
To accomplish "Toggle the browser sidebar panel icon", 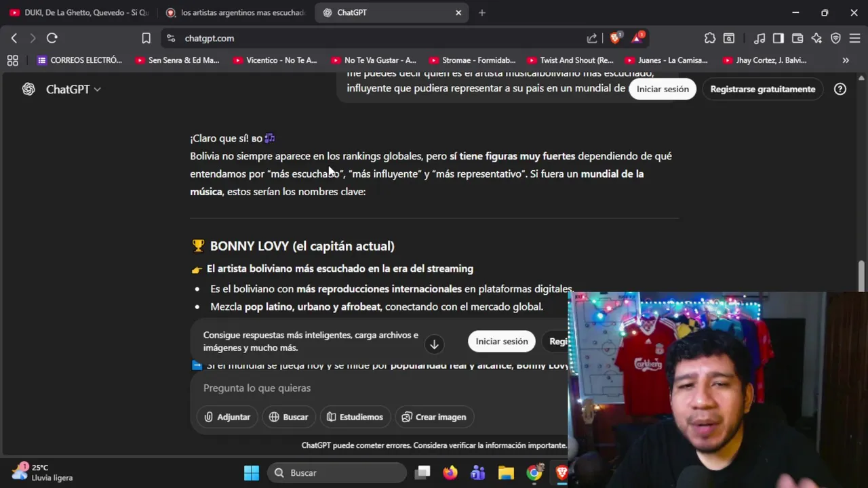I will 778,39.
